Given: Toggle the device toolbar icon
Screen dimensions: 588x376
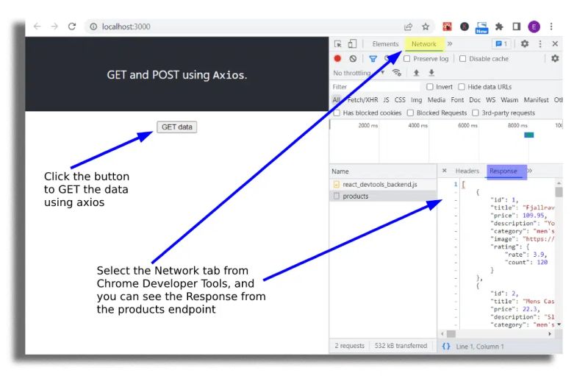Looking at the screenshot, I should (352, 44).
